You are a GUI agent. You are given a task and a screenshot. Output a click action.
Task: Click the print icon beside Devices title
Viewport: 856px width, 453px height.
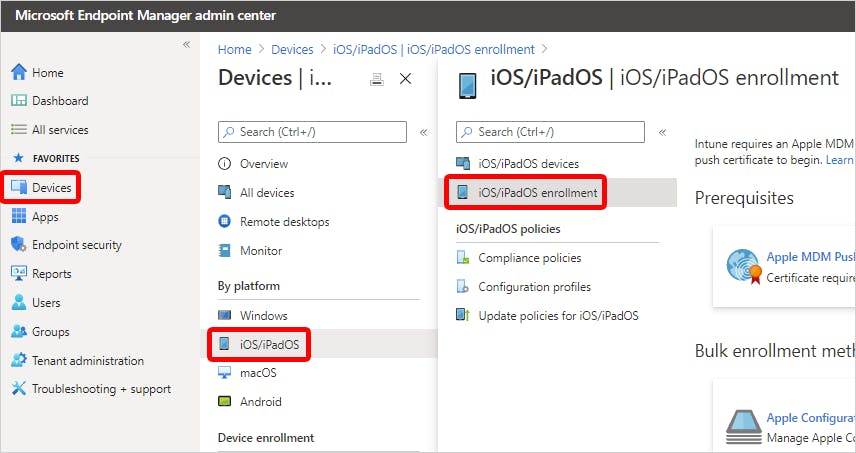click(377, 79)
